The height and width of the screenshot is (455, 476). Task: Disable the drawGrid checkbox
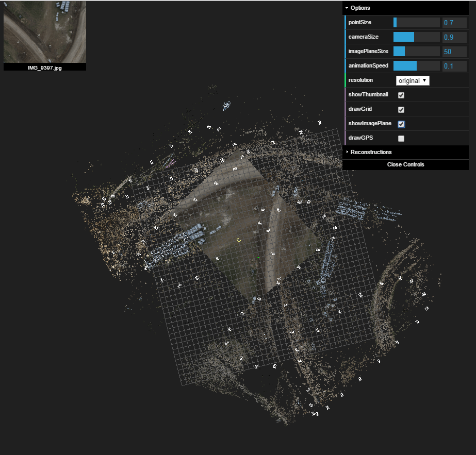(x=401, y=109)
